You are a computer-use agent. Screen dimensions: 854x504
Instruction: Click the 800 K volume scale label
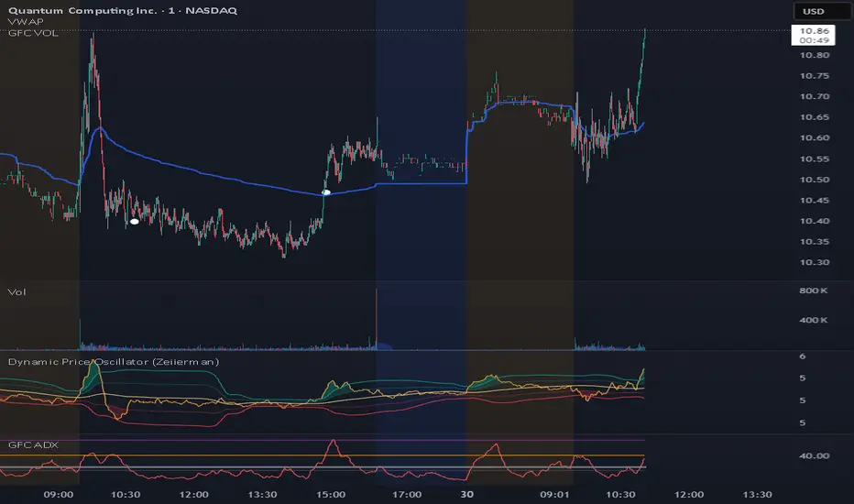pyautogui.click(x=815, y=291)
